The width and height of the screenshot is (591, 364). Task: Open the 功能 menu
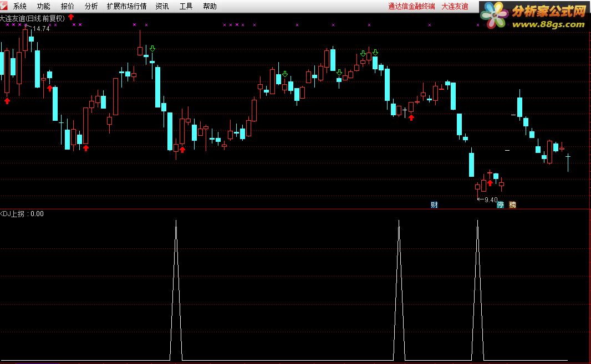(43, 6)
